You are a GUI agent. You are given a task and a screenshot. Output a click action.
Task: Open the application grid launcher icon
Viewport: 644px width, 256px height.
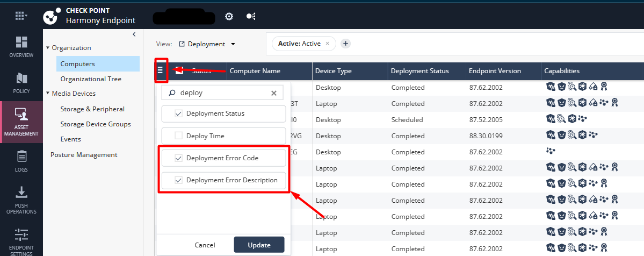click(20, 16)
